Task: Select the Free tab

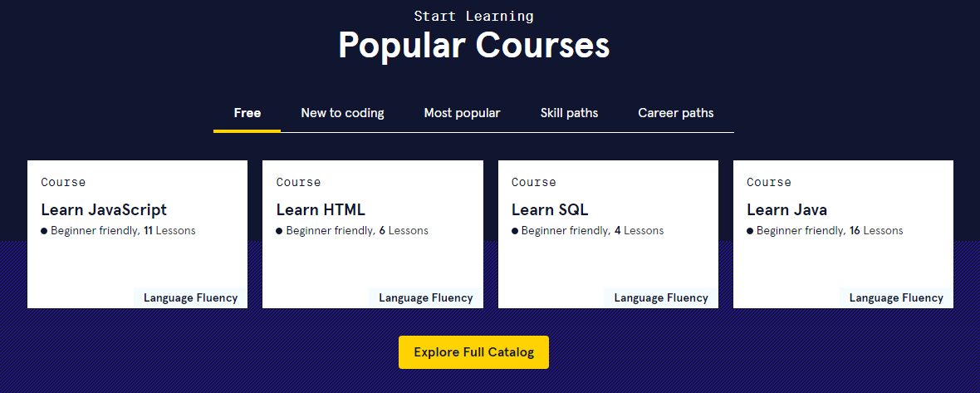Action: click(x=247, y=113)
